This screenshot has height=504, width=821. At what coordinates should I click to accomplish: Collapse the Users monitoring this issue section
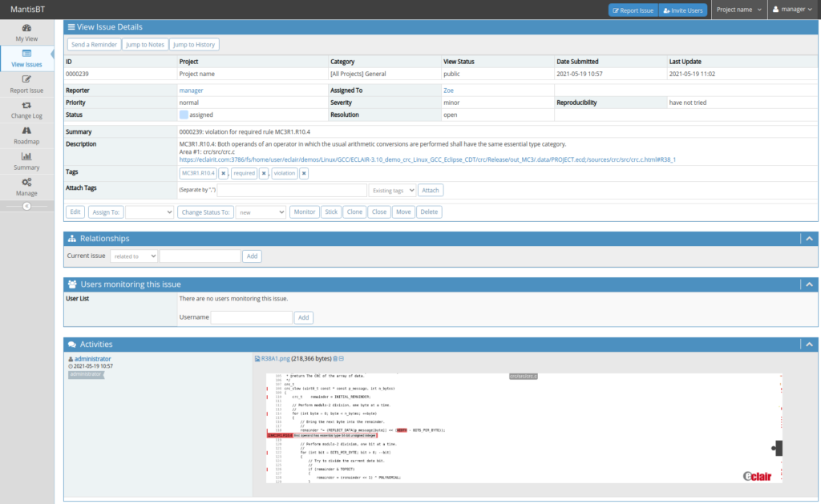coord(810,284)
